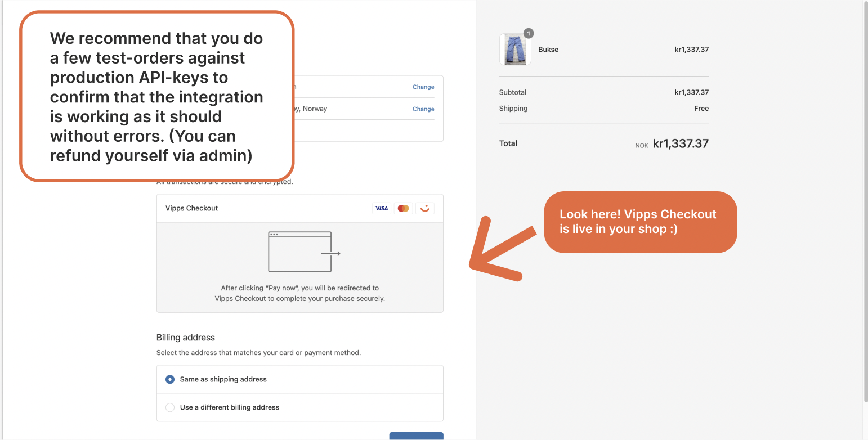This screenshot has height=440, width=868.
Task: Click the page vertical scrollbar
Action: [866, 203]
